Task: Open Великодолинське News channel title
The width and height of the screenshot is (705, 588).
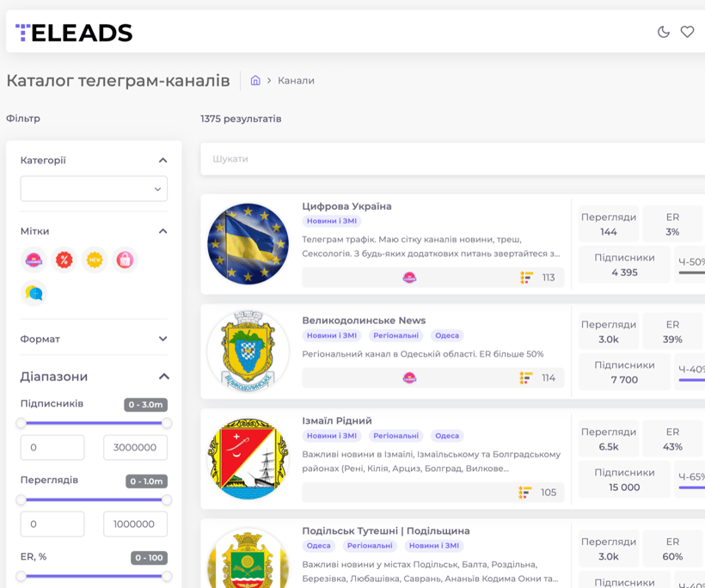Action: tap(364, 320)
